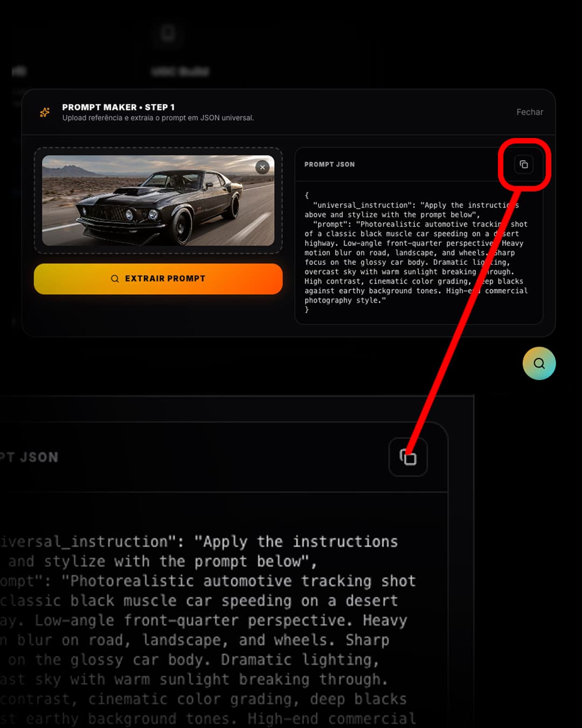The image size is (582, 728).
Task: Click the orange sparkle icon beside Prompt Maker
Action: tap(45, 112)
